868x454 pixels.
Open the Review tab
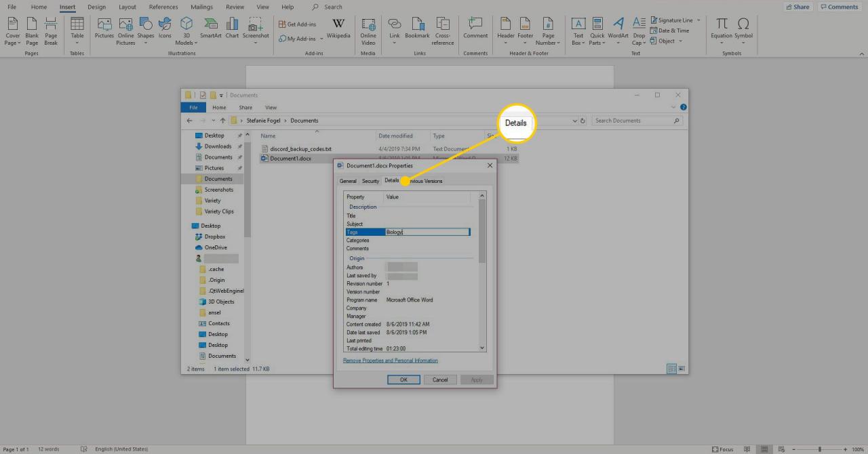[235, 7]
